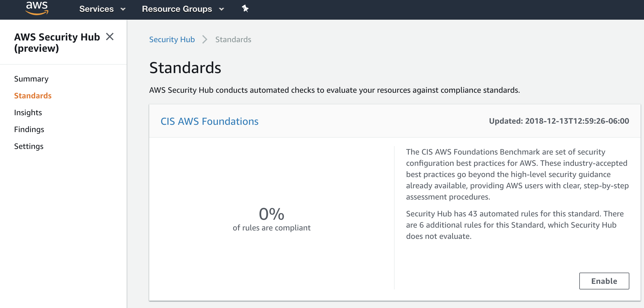Click the breadcrumb chevron separator
644x308 pixels.
[x=205, y=39]
